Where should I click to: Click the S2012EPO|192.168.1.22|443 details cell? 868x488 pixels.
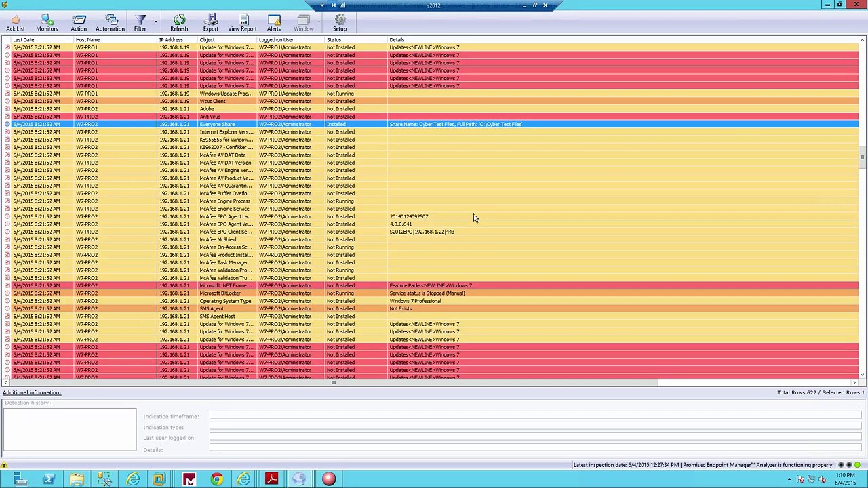(x=422, y=232)
